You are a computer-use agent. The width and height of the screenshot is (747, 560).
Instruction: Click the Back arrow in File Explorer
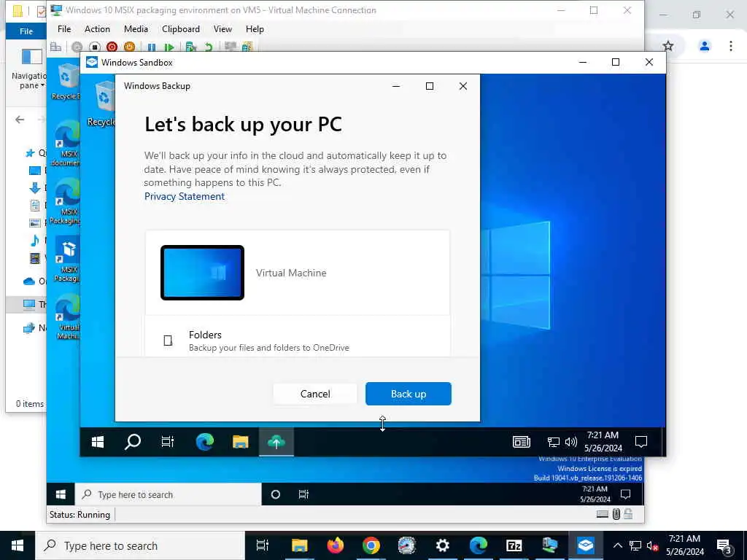pos(20,120)
